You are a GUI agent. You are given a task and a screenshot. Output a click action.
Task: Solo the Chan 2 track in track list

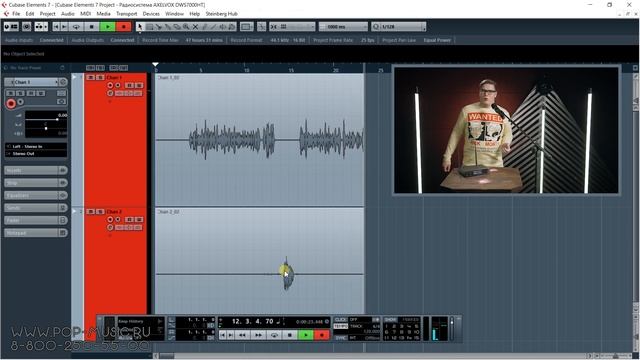pos(100,212)
